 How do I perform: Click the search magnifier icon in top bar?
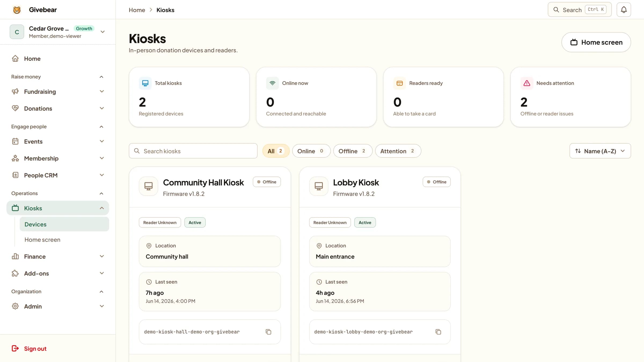(556, 10)
